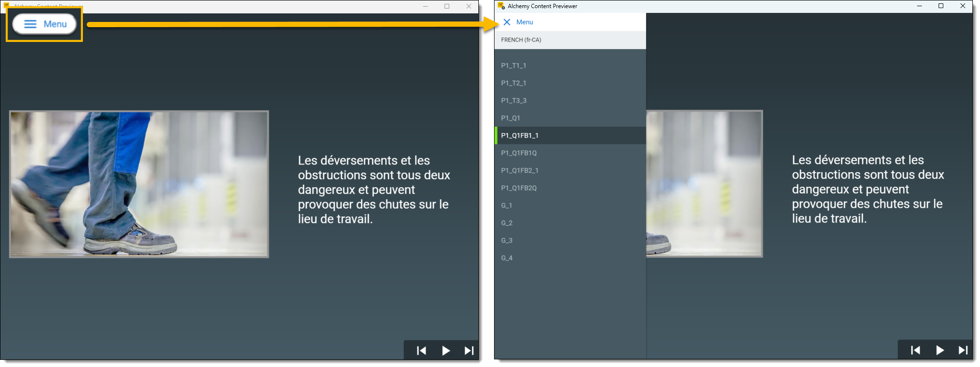Click the FRENCH (fr-CA) language header
Image resolution: width=980 pixels, height=367 pixels.
[521, 40]
